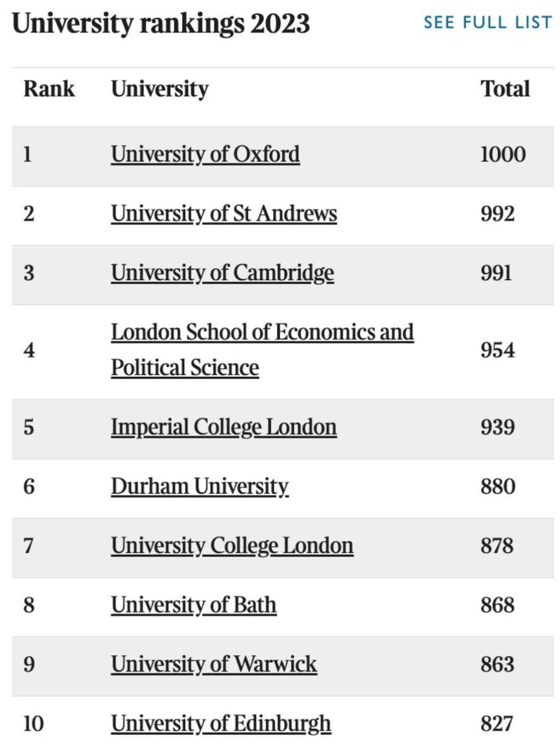560x750 pixels.
Task: Click the Rank column header
Action: [x=49, y=89]
